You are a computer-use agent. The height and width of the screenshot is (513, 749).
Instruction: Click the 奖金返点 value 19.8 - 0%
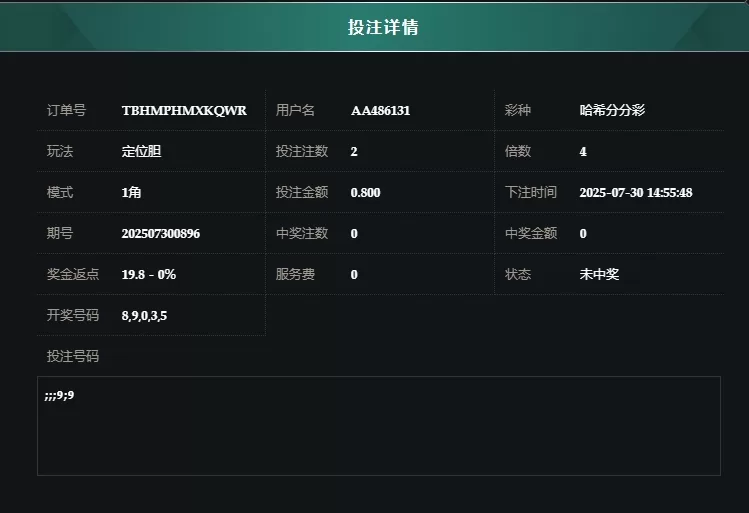click(x=149, y=275)
